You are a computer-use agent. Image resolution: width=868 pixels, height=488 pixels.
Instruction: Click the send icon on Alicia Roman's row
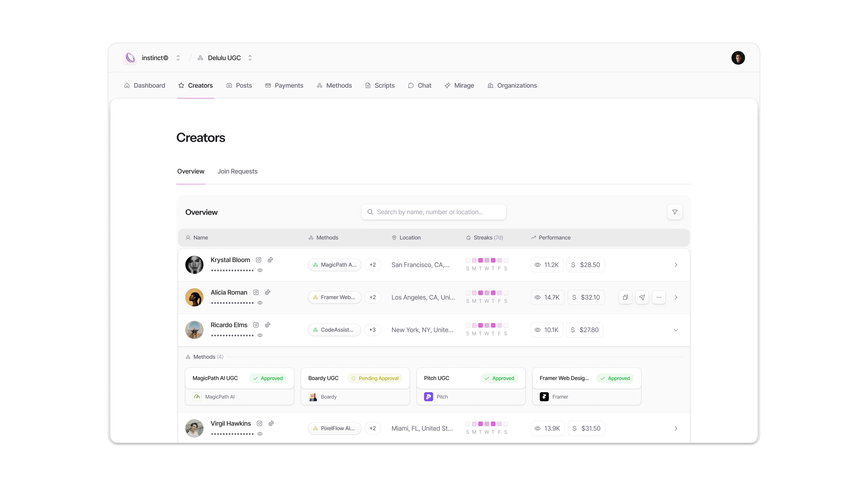tap(642, 297)
